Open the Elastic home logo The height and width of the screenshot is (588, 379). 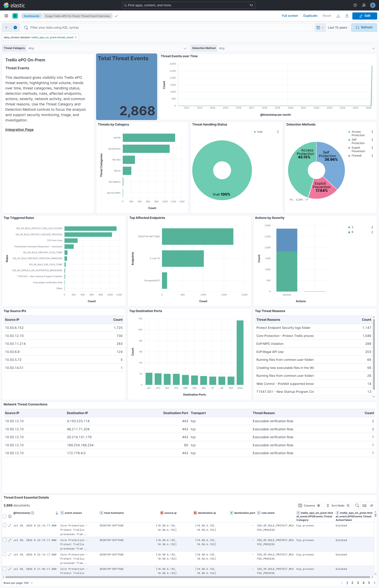tap(14, 5)
